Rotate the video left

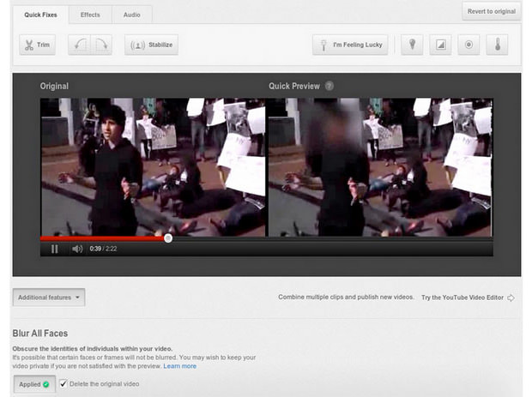coord(78,45)
